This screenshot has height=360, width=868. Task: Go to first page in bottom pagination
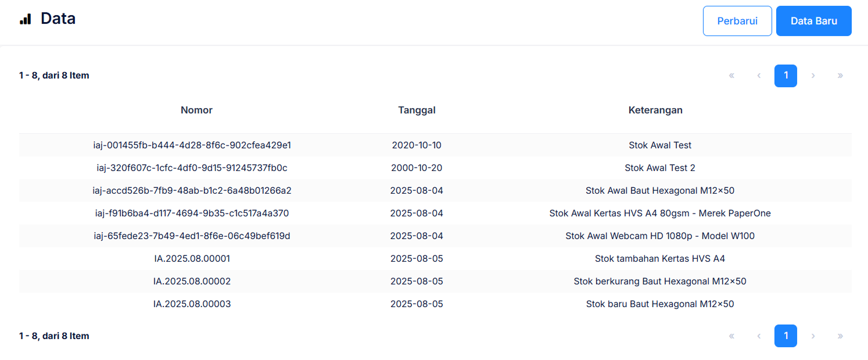(731, 336)
